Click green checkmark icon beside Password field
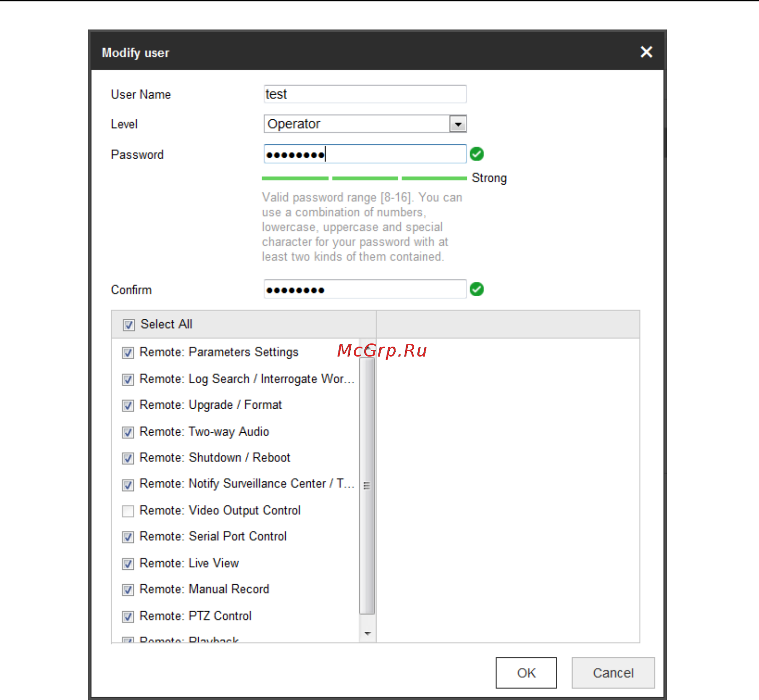Screen dimensions: 759x700 [476, 154]
